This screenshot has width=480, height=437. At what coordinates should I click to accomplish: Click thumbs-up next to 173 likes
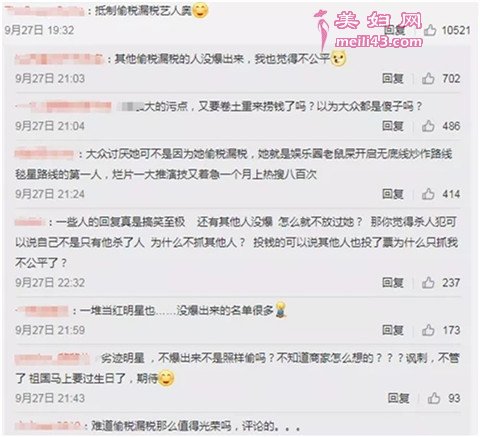tap(428, 330)
